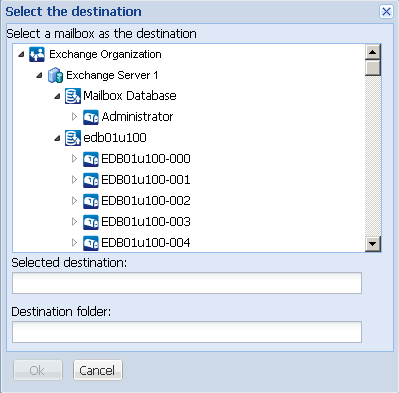This screenshot has height=393, width=399.
Task: Click the Ok button
Action: (x=38, y=370)
